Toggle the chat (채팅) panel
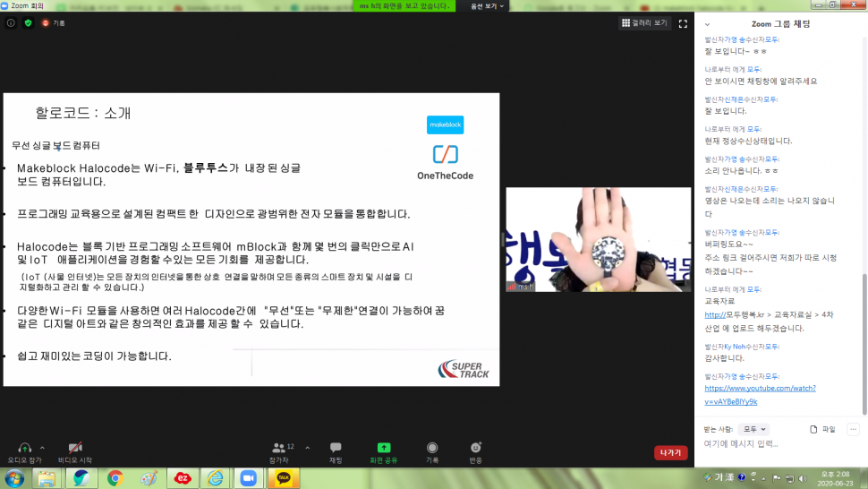 click(x=336, y=452)
